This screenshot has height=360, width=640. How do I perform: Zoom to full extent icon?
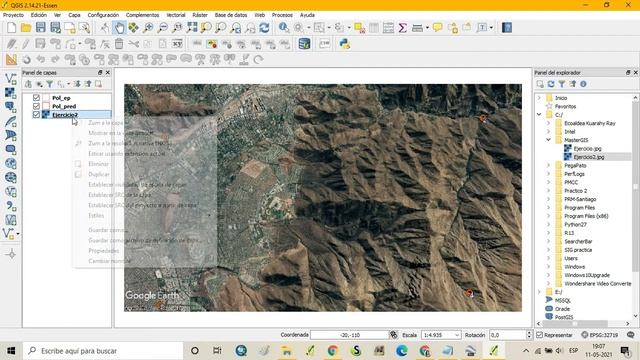click(x=192, y=28)
